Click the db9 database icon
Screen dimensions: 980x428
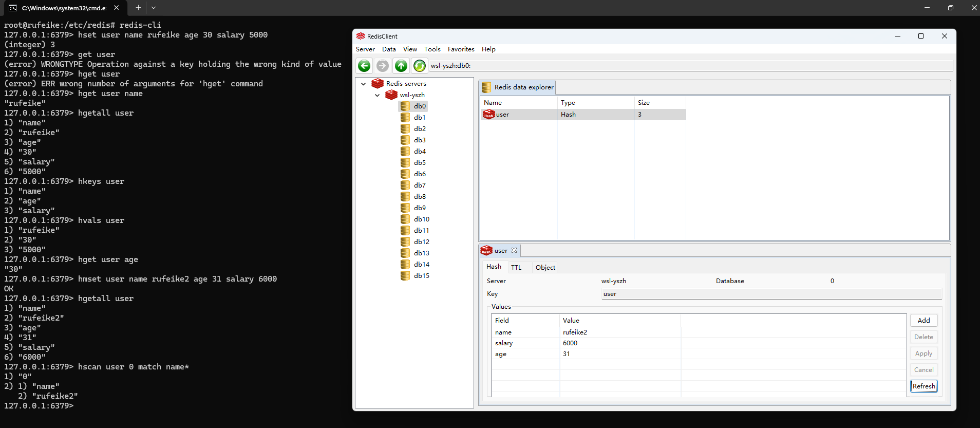click(405, 208)
